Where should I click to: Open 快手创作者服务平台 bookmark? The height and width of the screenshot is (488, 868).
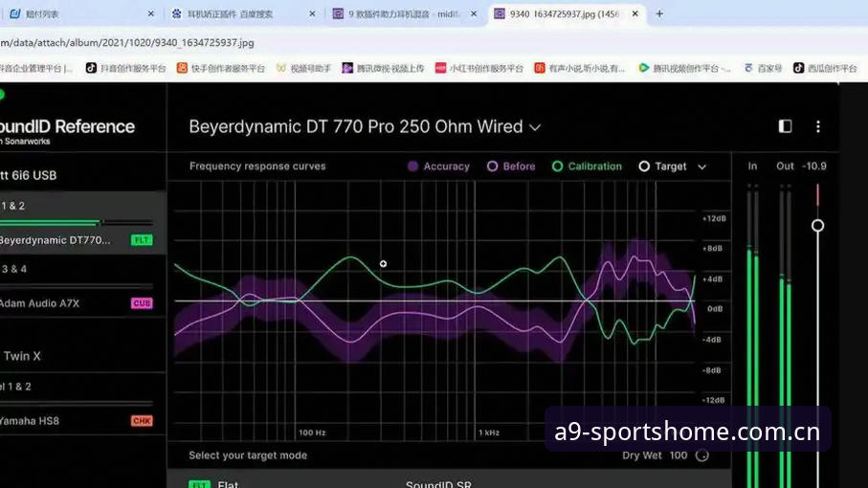(x=220, y=68)
